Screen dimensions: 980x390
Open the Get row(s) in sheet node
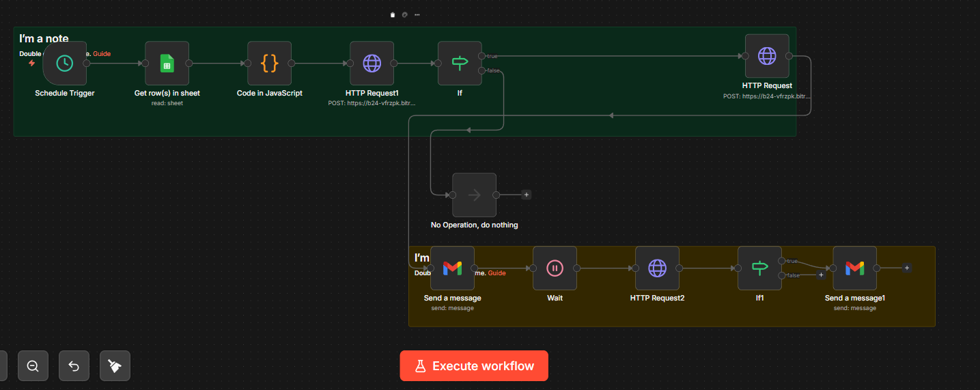click(167, 64)
